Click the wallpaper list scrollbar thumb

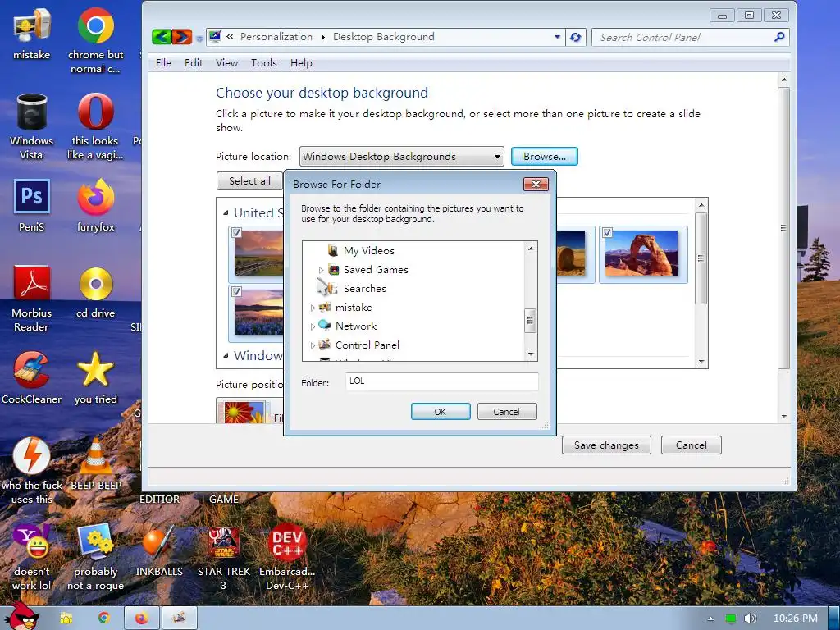click(701, 258)
